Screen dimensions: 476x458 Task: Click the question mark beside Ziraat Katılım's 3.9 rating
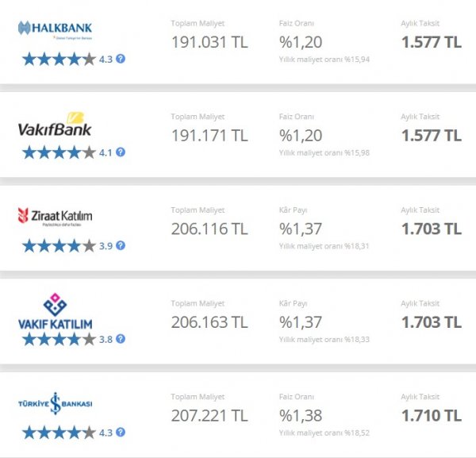[x=121, y=246]
